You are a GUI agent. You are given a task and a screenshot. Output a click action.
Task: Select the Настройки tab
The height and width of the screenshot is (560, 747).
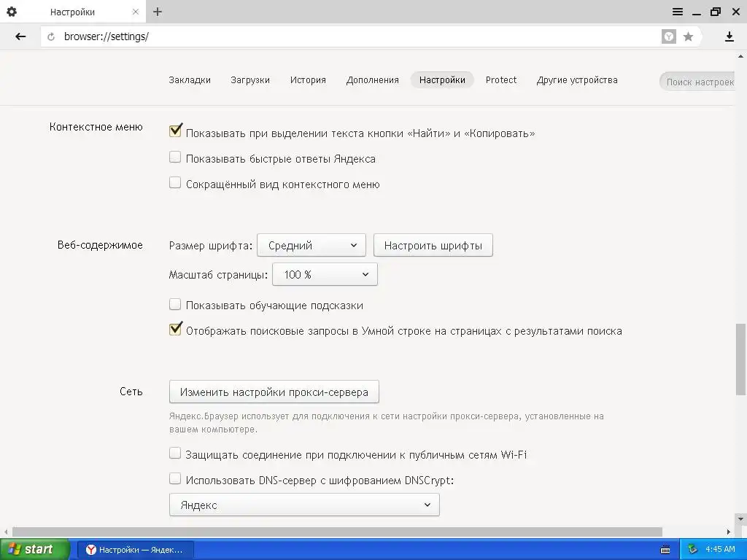click(x=442, y=80)
